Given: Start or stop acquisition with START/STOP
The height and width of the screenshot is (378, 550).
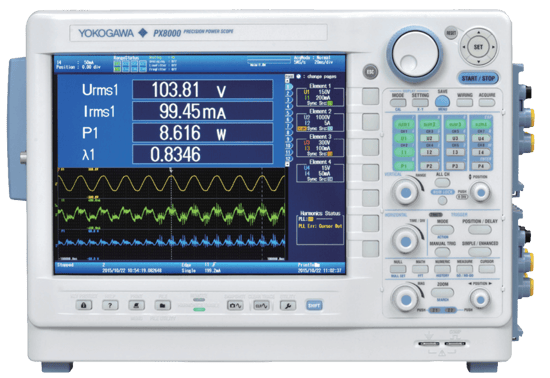Looking at the screenshot, I should point(478,78).
